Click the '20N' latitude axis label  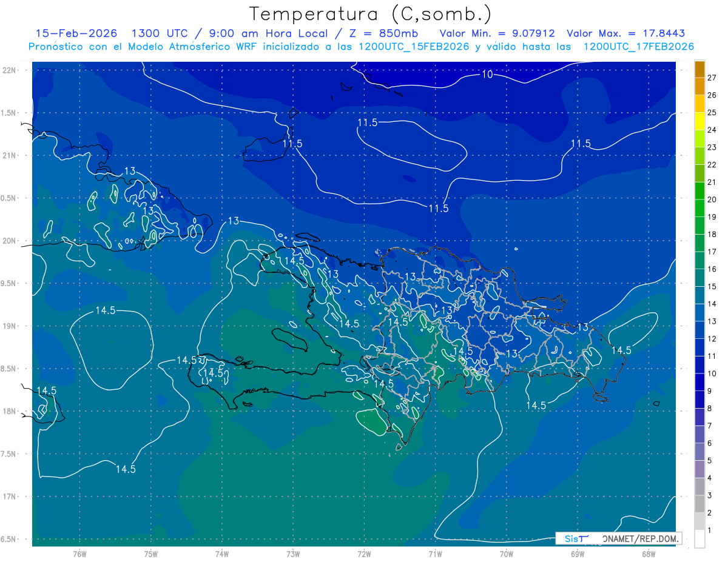(x=9, y=241)
